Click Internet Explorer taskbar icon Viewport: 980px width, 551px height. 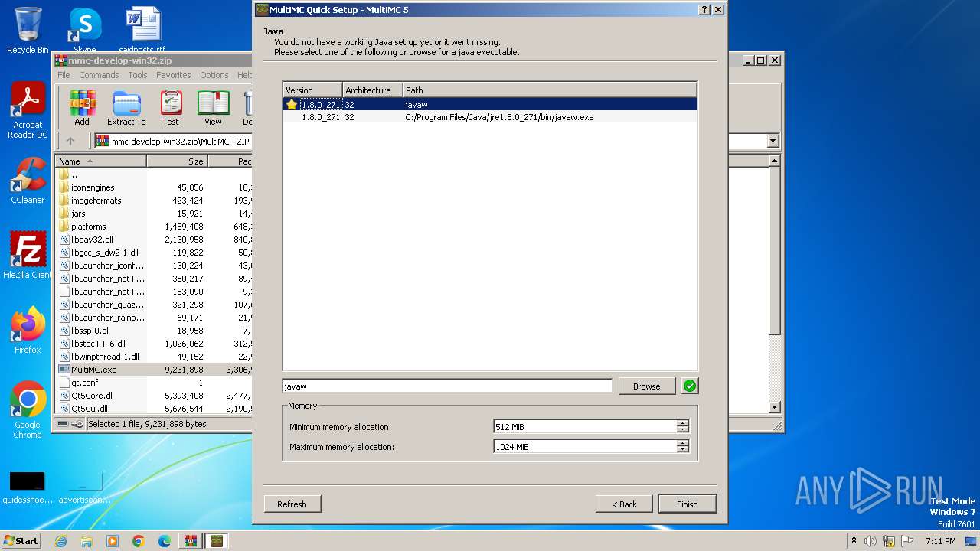point(60,541)
